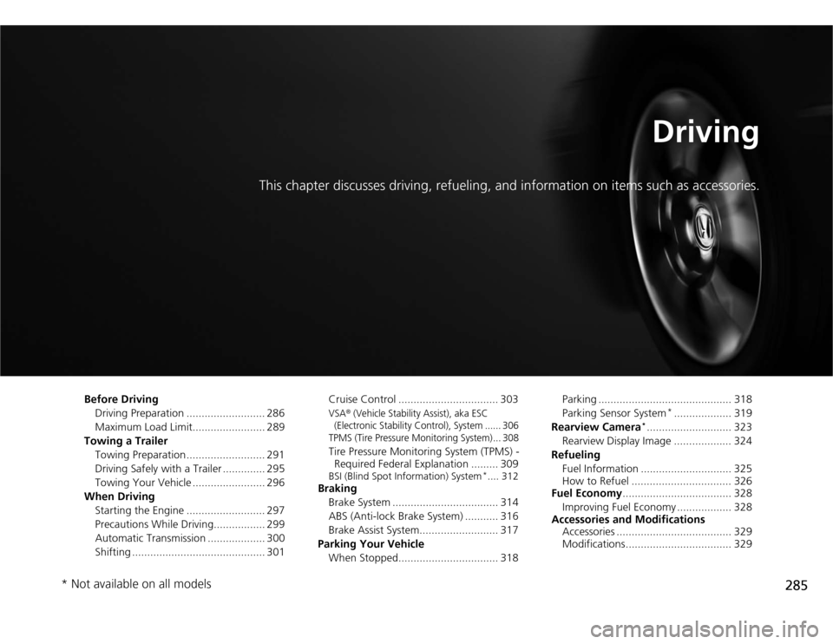
Task: Go to How to Refuel 326
Action: [657, 481]
